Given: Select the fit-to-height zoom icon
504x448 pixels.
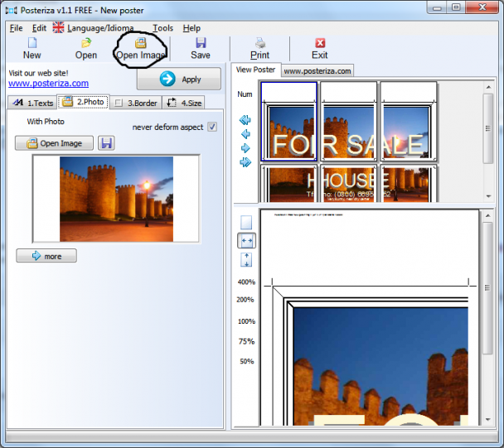Looking at the screenshot, I should click(x=246, y=259).
